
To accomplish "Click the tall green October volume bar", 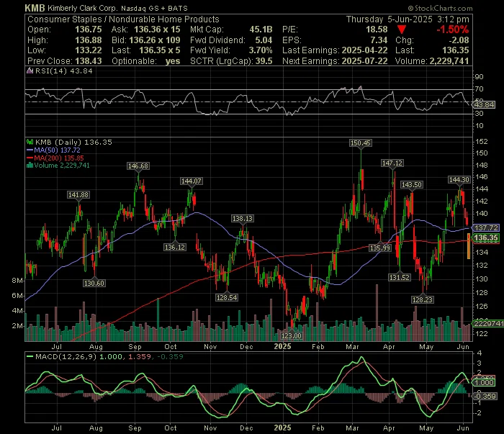I will tap(158, 320).
